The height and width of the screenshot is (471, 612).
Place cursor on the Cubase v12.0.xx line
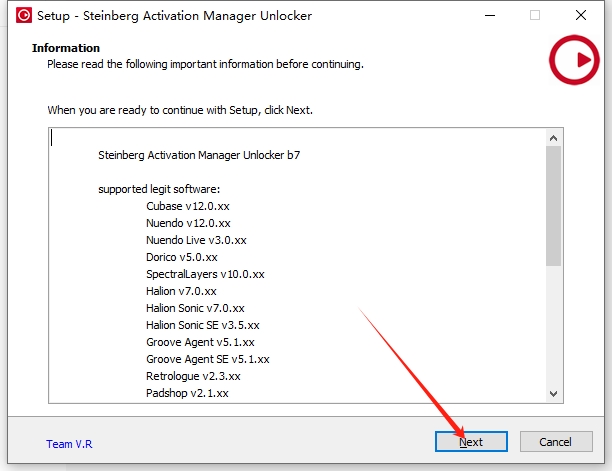(188, 206)
